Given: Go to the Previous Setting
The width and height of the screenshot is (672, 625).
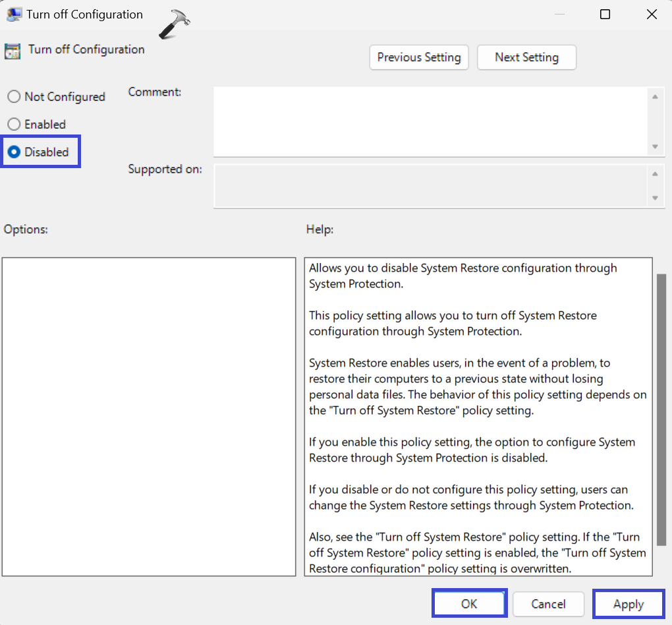Looking at the screenshot, I should coord(419,57).
